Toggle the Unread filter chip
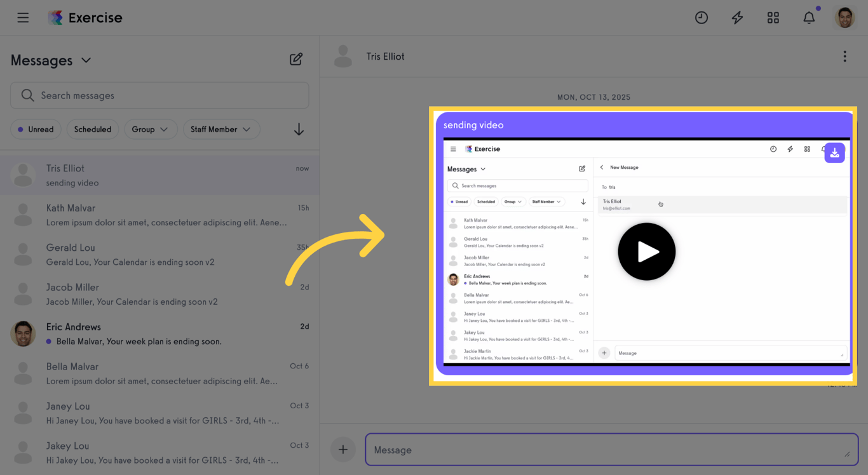868x475 pixels. click(x=36, y=130)
